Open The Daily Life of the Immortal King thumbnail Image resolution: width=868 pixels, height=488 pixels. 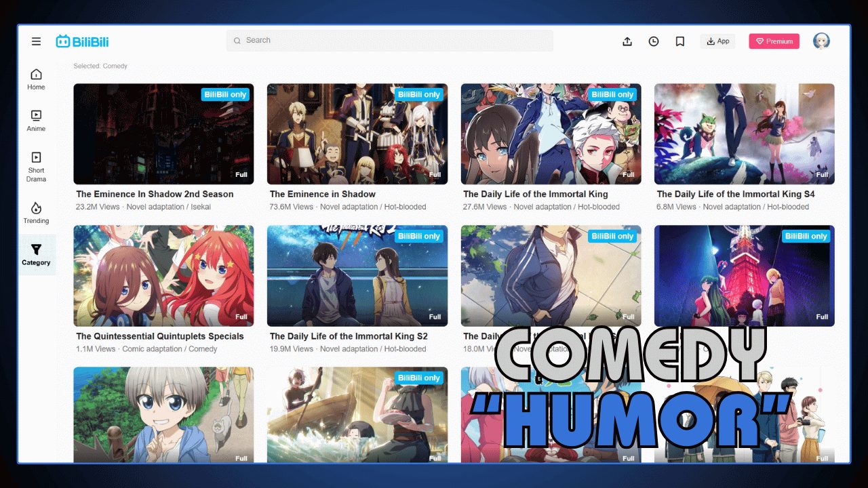551,134
